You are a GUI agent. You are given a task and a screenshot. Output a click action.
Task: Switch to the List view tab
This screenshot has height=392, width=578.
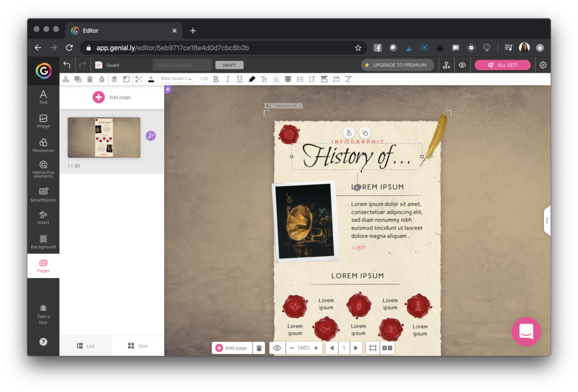[x=86, y=345]
